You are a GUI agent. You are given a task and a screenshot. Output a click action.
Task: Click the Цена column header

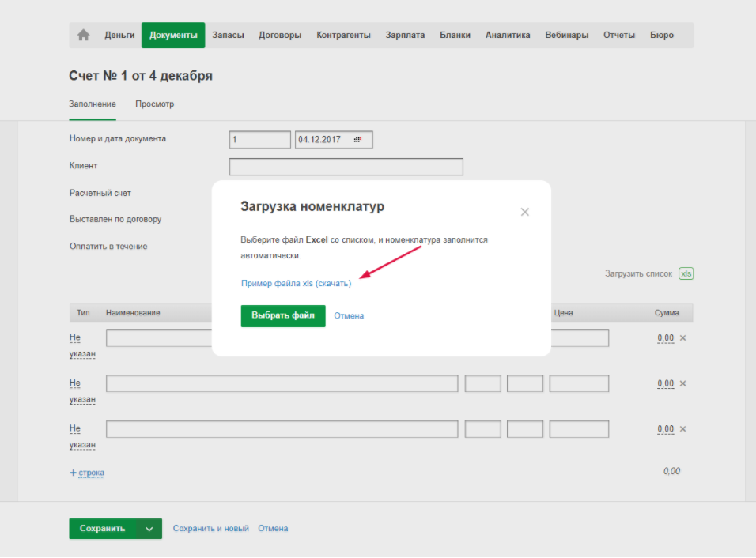(x=563, y=313)
